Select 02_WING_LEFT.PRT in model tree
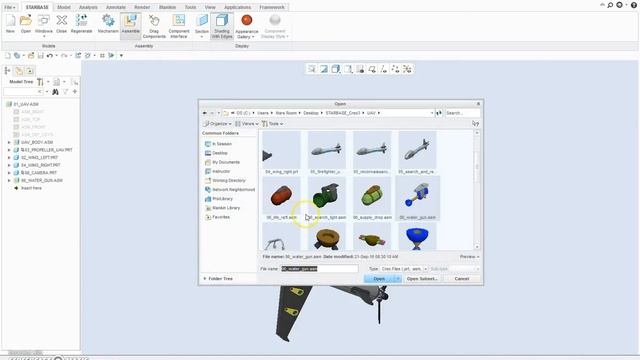640x360 pixels. coord(40,158)
